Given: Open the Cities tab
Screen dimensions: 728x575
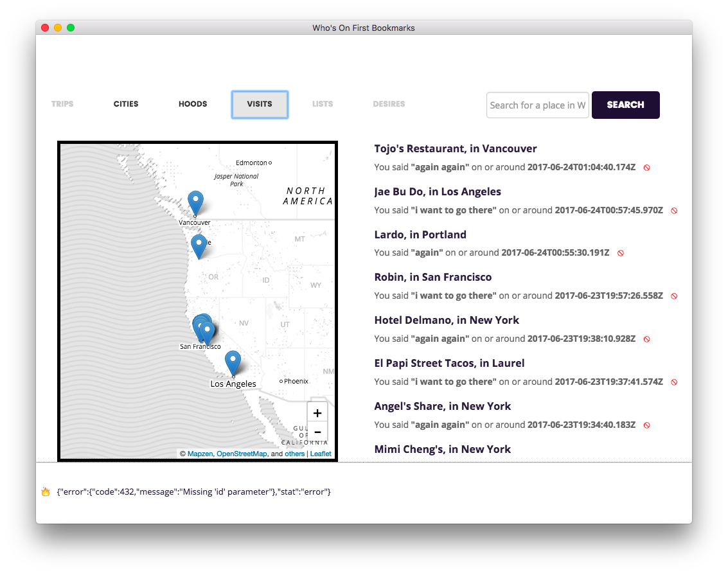Looking at the screenshot, I should pyautogui.click(x=126, y=104).
